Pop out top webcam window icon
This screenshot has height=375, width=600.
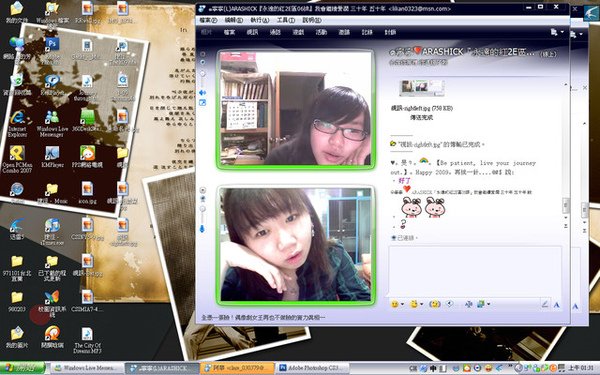(x=202, y=103)
